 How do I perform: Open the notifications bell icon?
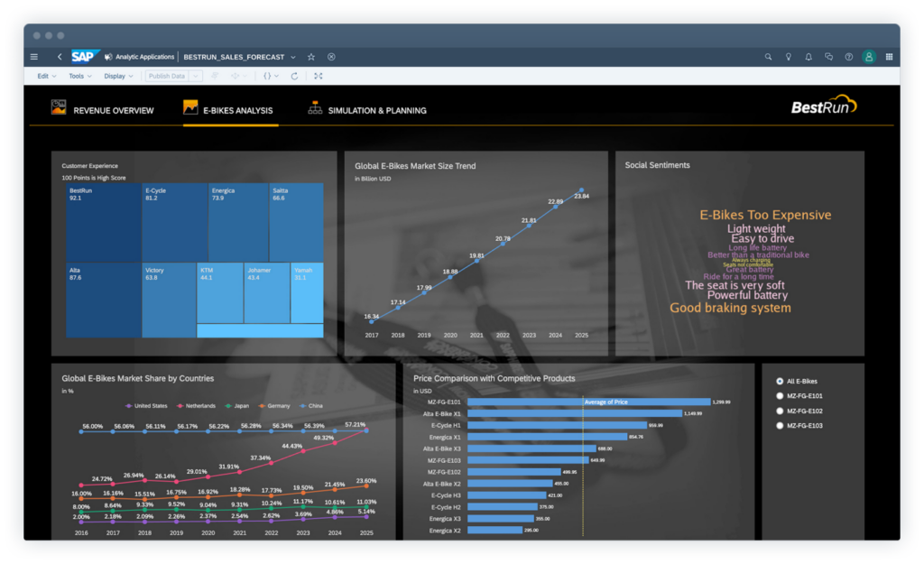point(809,56)
